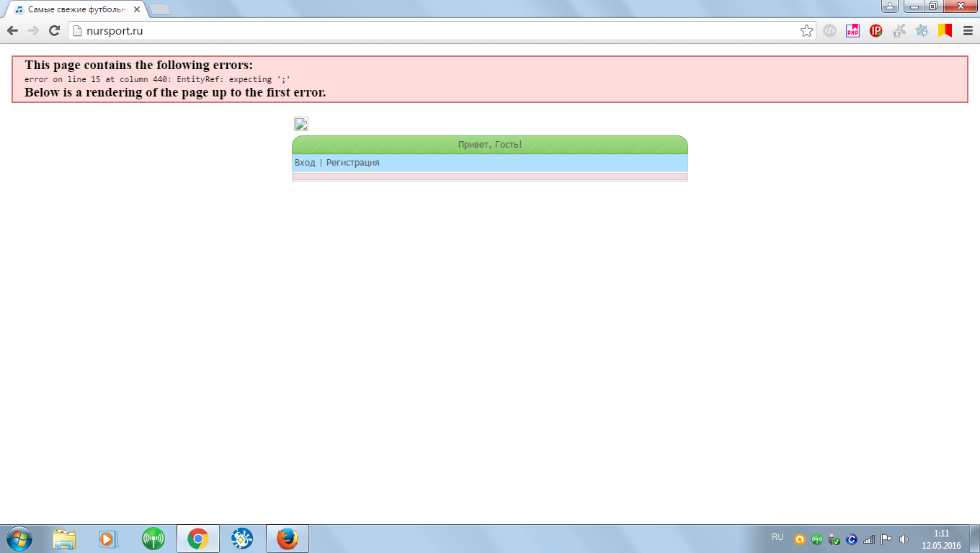Restore down the Chrome window
980x553 pixels.
coord(932,6)
